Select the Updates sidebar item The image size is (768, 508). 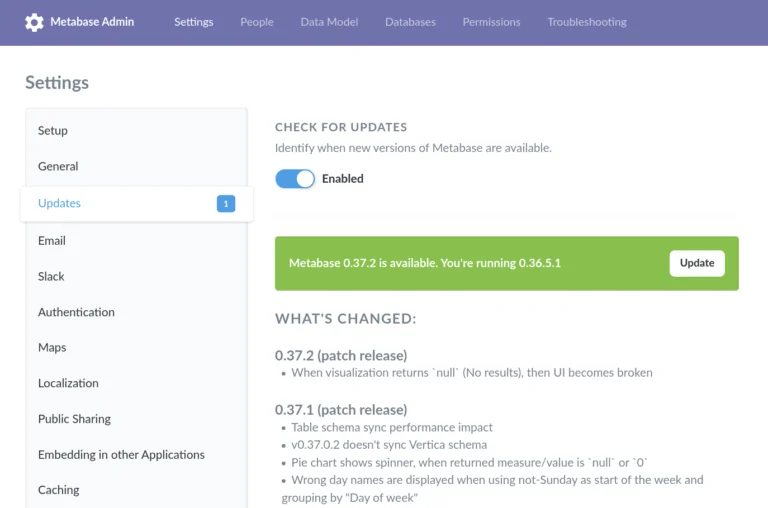coord(137,204)
